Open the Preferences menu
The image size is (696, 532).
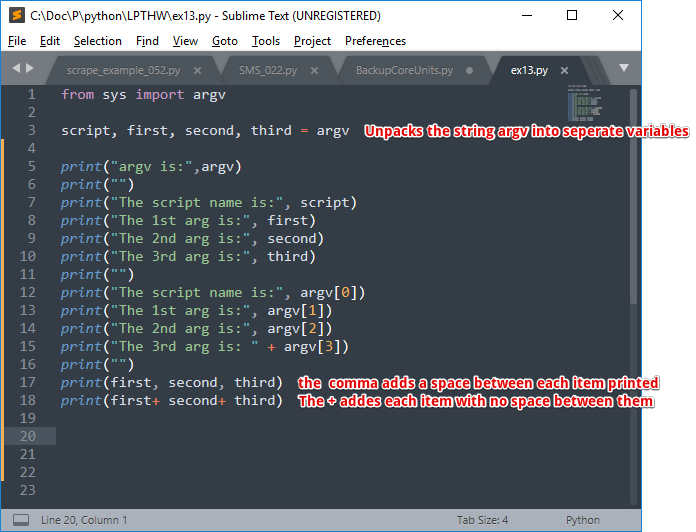click(x=375, y=41)
